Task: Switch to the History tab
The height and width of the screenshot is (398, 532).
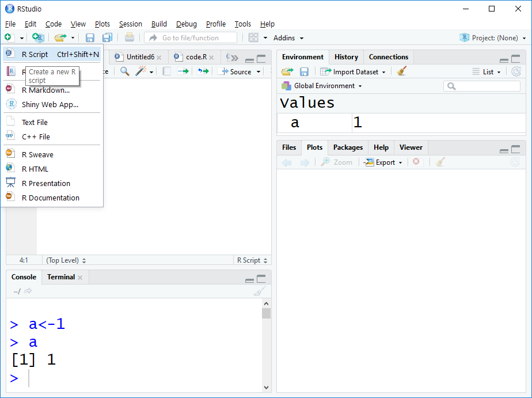Action: (346, 57)
